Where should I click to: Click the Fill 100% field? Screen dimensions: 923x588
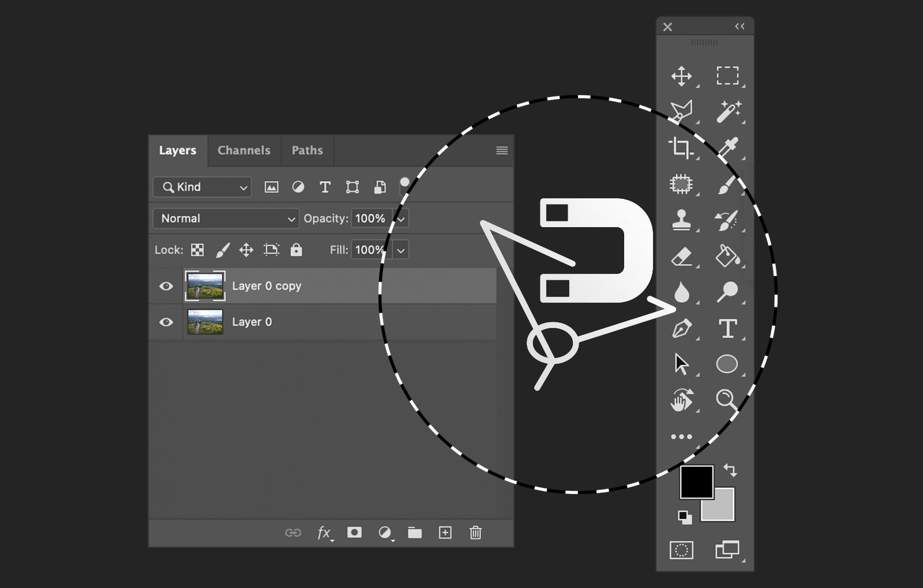point(370,250)
